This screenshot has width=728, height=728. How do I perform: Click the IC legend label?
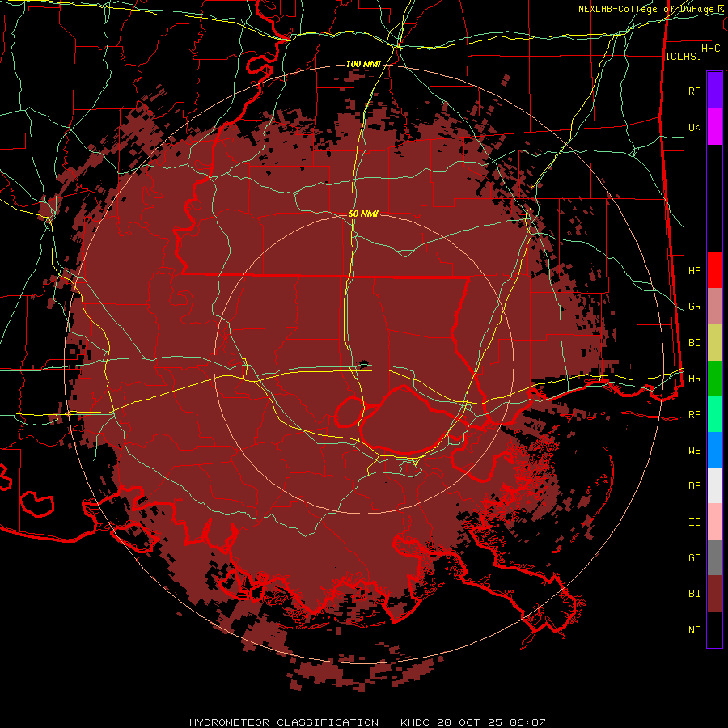pos(694,523)
